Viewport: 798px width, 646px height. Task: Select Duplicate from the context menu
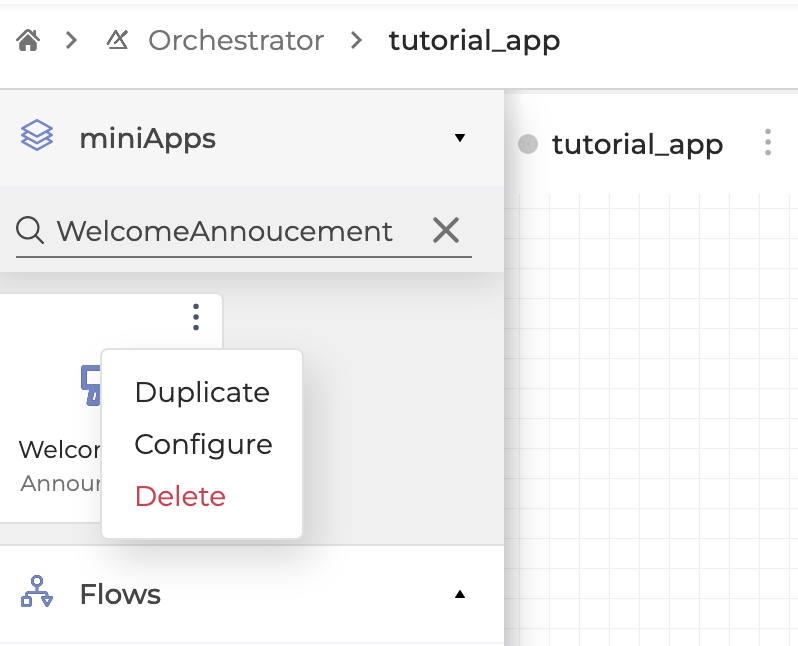(x=202, y=392)
